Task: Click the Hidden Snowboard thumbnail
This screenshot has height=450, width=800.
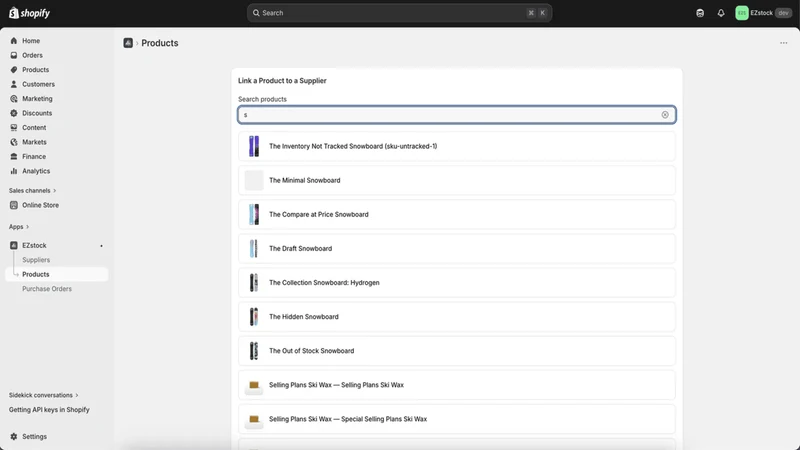Action: [254, 317]
